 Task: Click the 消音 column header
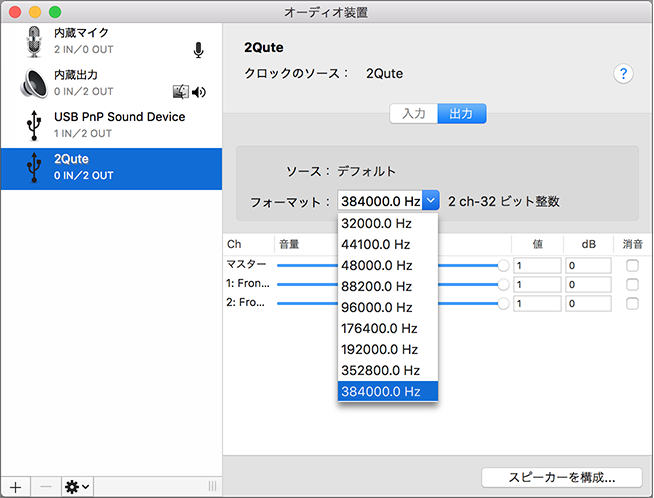[632, 244]
